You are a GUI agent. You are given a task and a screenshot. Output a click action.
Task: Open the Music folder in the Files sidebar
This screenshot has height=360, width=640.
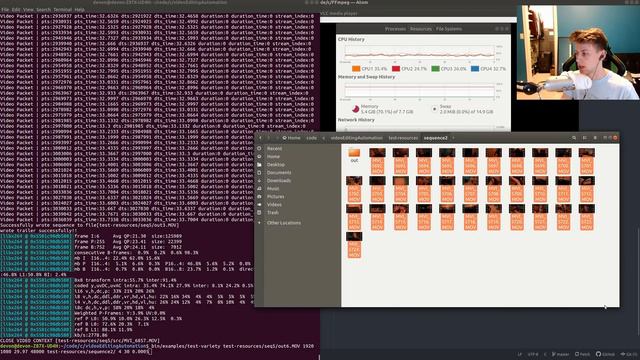click(273, 189)
